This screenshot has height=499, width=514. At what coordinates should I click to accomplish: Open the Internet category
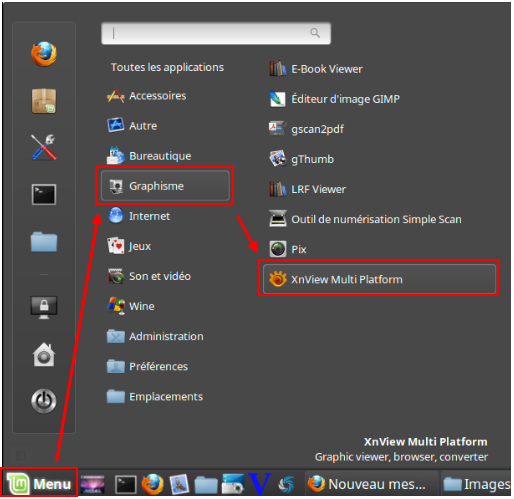click(x=139, y=216)
